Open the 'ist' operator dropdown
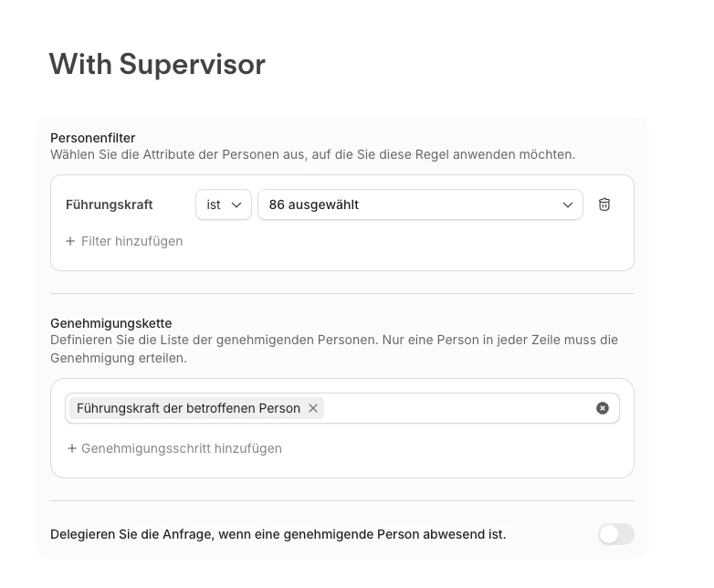This screenshot has height=588, width=714. click(223, 205)
